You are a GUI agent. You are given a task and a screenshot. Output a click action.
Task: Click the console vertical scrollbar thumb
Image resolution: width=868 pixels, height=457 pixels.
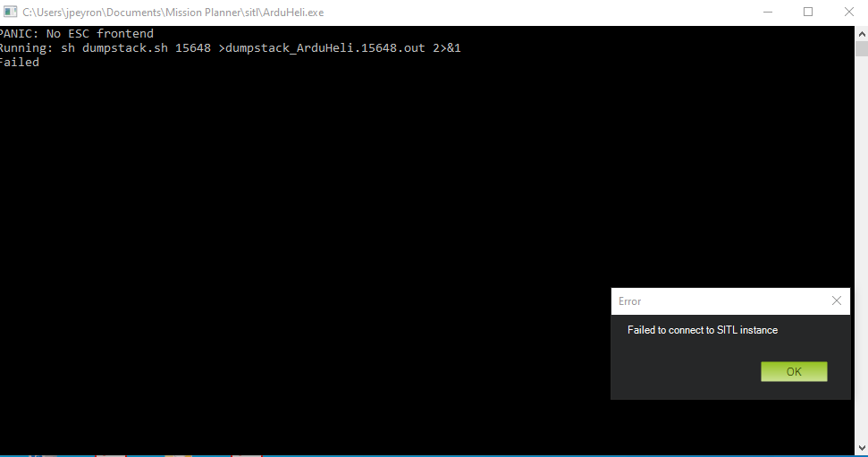862,49
